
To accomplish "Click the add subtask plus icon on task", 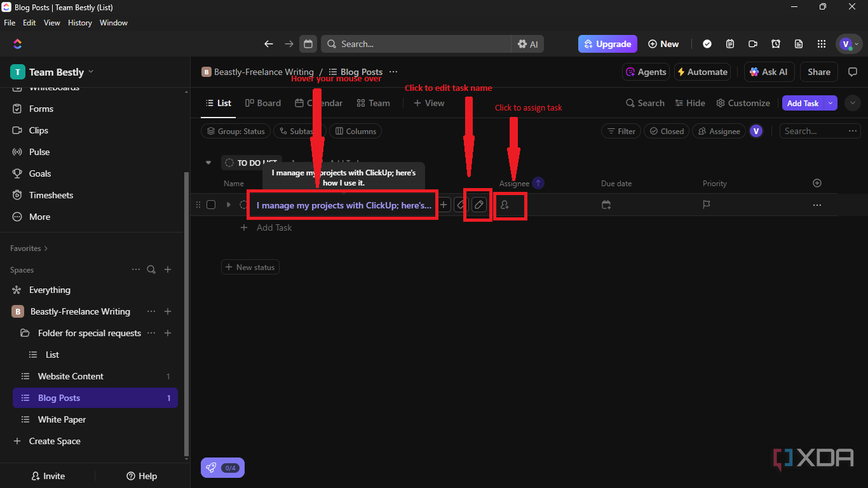I will [x=444, y=205].
